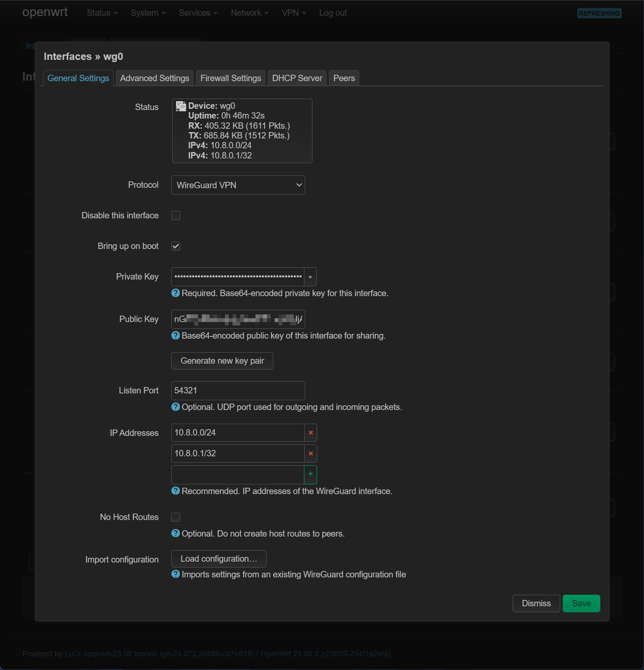Remove the 10.8.0.0/24 IP address

click(x=311, y=433)
